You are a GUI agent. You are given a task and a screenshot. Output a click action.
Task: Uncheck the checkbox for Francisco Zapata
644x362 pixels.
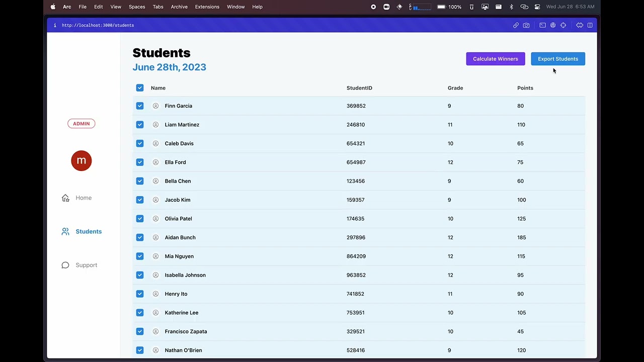coord(140,331)
